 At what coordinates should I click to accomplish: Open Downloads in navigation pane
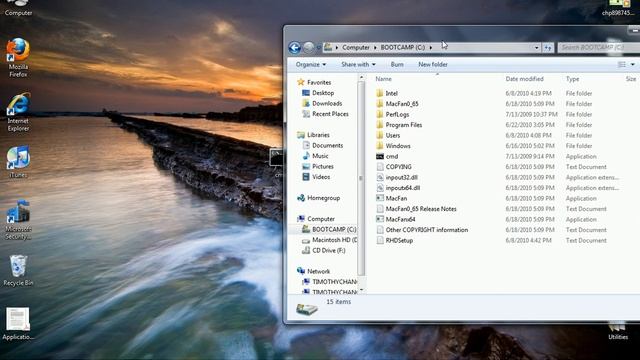(322, 104)
